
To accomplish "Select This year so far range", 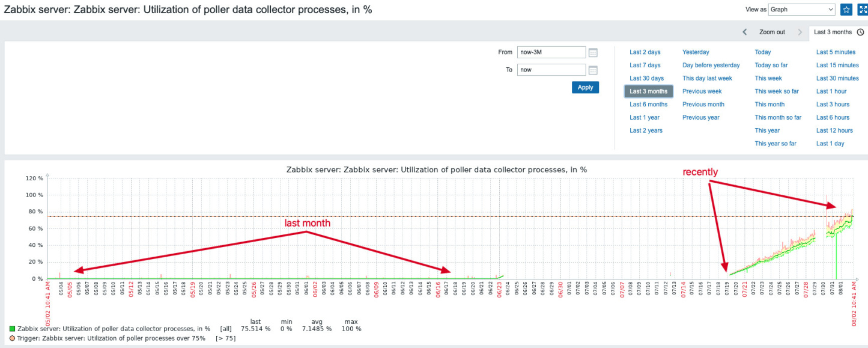I will pyautogui.click(x=775, y=144).
